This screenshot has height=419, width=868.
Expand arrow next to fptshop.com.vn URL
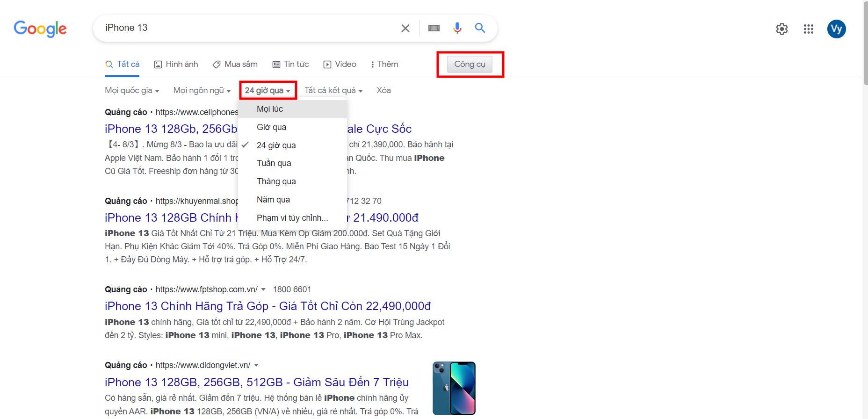(x=263, y=289)
